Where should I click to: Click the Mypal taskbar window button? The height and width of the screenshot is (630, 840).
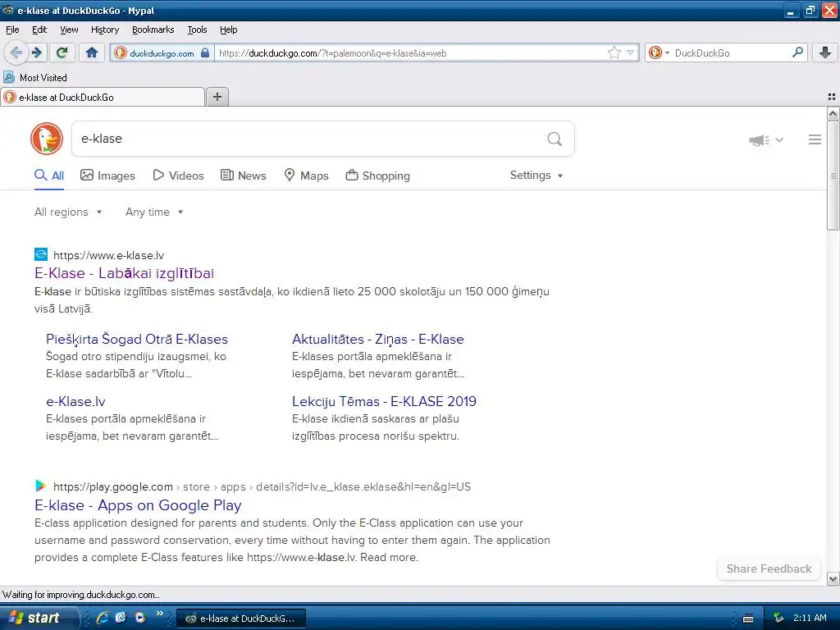[241, 619]
